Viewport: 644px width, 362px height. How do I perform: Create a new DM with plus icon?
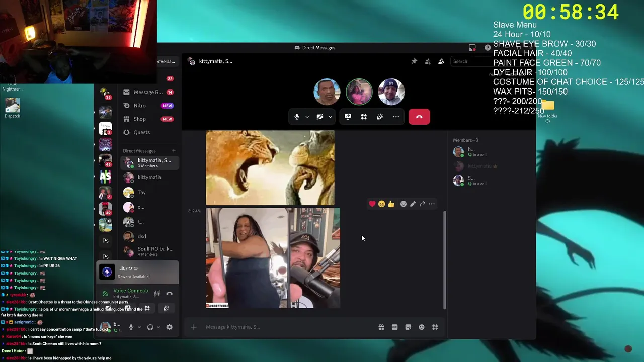pyautogui.click(x=174, y=151)
